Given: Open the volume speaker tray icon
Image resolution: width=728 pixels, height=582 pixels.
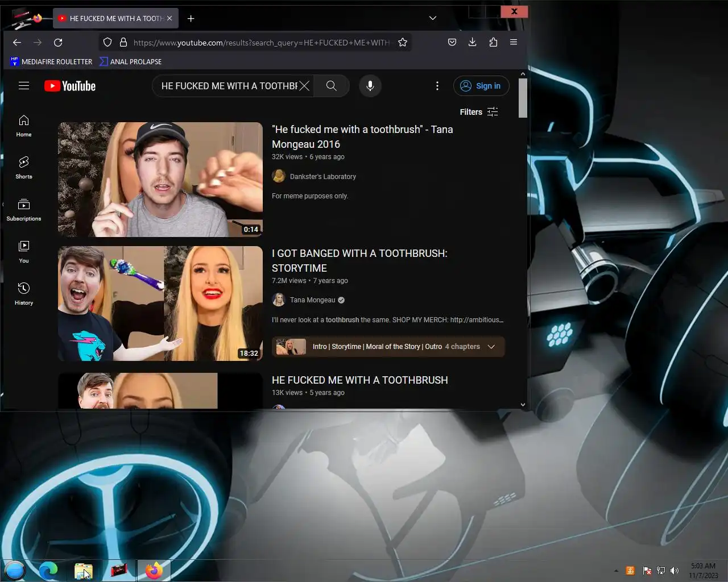Looking at the screenshot, I should pos(675,571).
